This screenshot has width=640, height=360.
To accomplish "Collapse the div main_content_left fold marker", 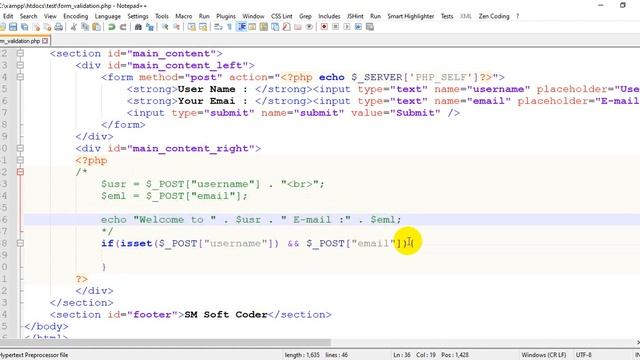I will 20,65.
